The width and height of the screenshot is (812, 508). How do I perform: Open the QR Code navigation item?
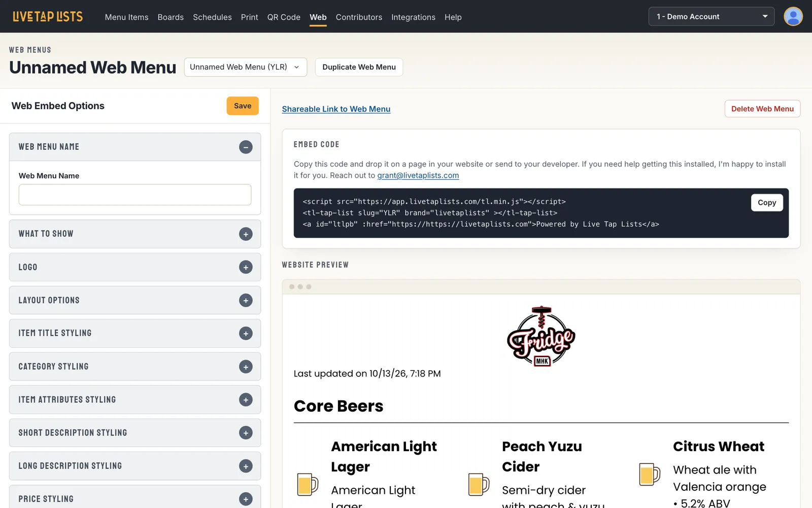[x=284, y=17]
